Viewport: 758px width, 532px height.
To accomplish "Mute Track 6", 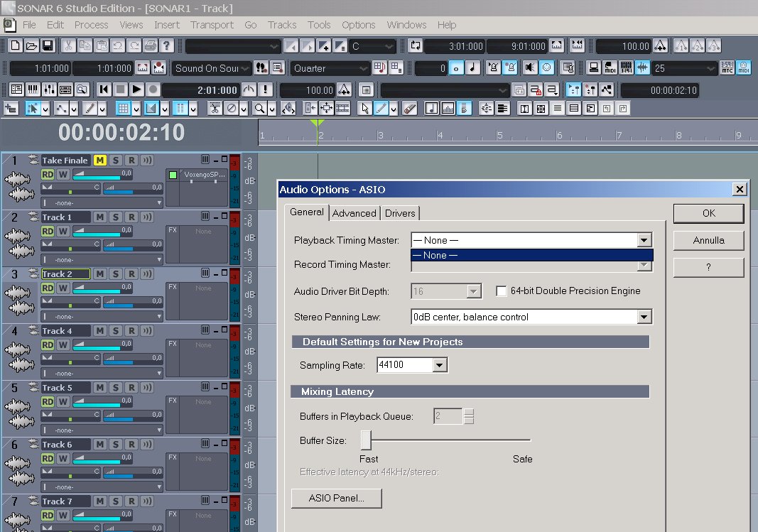I will coord(99,445).
